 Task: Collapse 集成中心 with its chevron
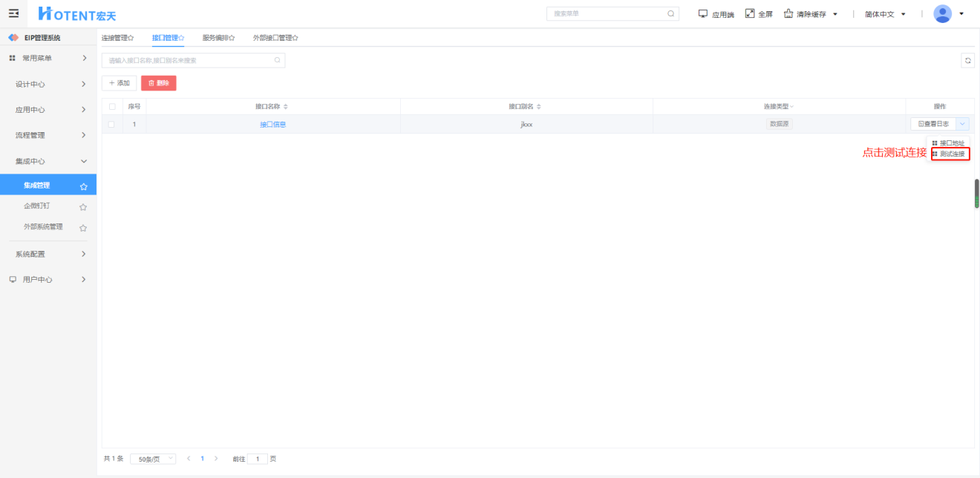click(x=84, y=161)
